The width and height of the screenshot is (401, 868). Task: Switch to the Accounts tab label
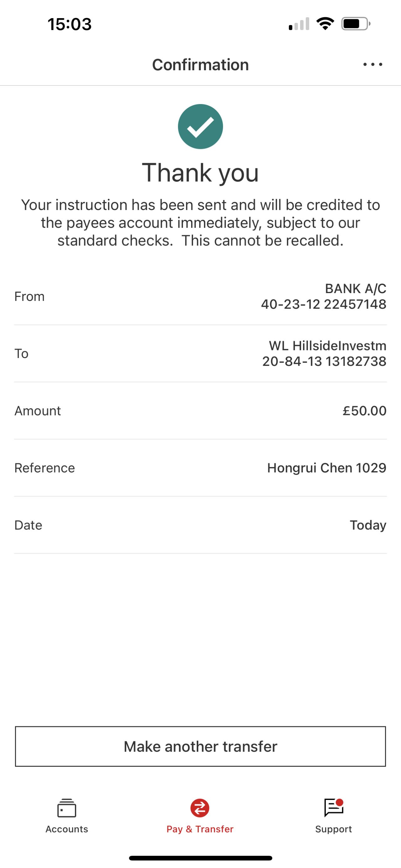(x=67, y=829)
